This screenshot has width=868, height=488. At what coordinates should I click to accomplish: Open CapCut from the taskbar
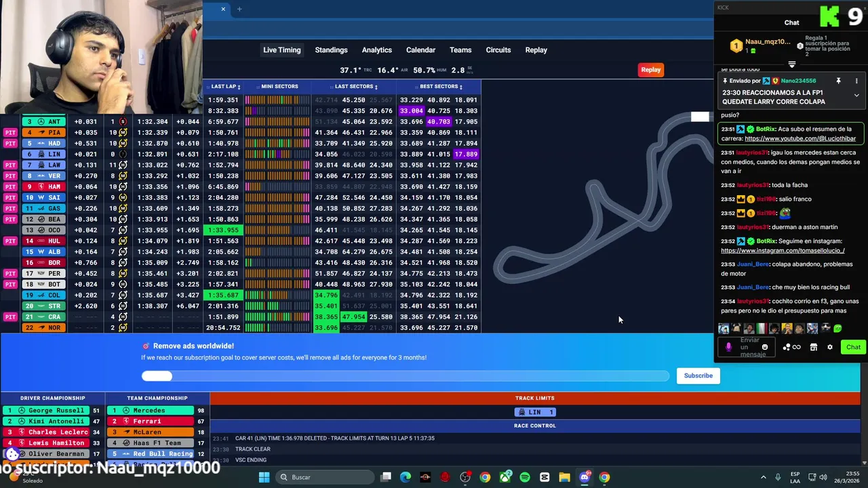(x=545, y=477)
